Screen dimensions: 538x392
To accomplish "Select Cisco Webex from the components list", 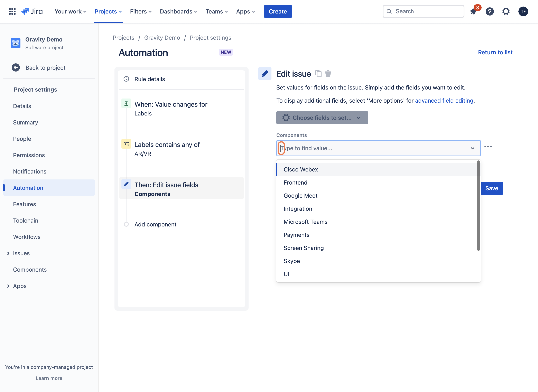I will (x=377, y=169).
